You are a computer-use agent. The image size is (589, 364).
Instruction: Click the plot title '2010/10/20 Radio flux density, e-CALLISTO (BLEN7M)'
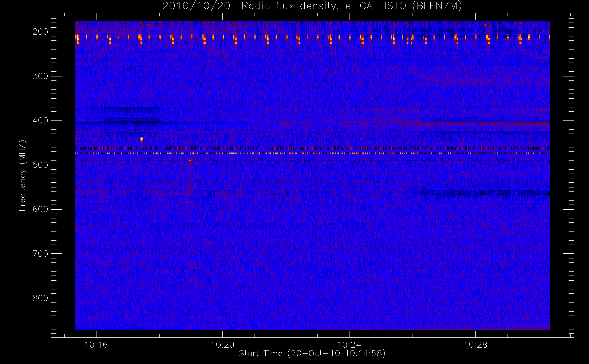point(312,6)
